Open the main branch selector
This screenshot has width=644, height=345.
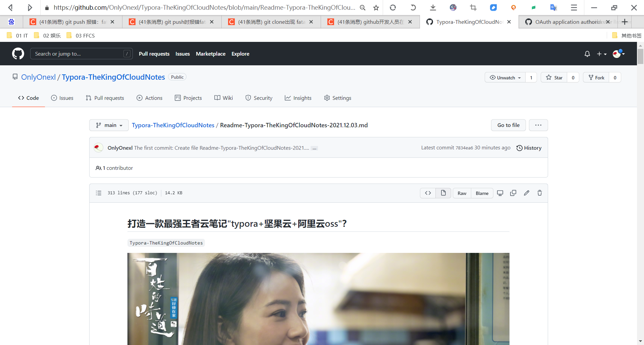click(109, 125)
